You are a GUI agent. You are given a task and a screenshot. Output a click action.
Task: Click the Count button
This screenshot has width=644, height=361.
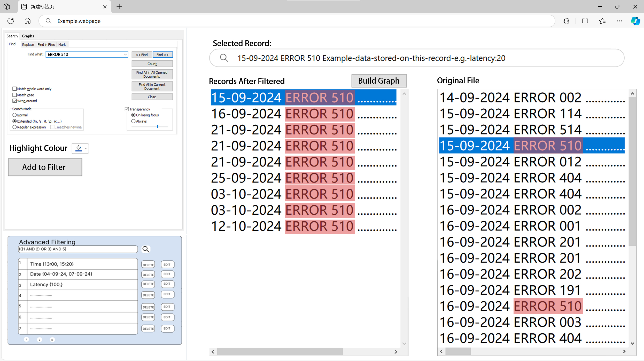(152, 64)
